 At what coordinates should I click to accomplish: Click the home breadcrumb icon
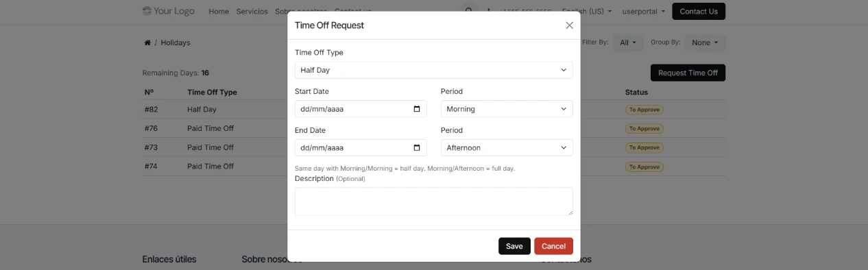[x=147, y=42]
